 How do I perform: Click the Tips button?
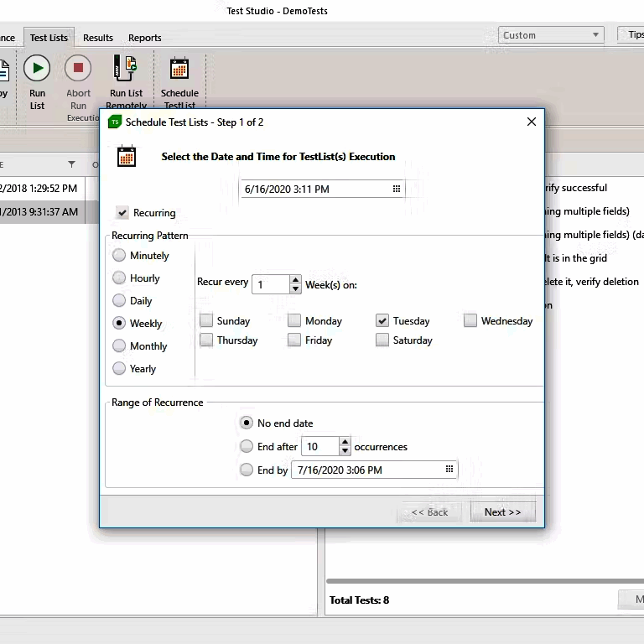633,34
